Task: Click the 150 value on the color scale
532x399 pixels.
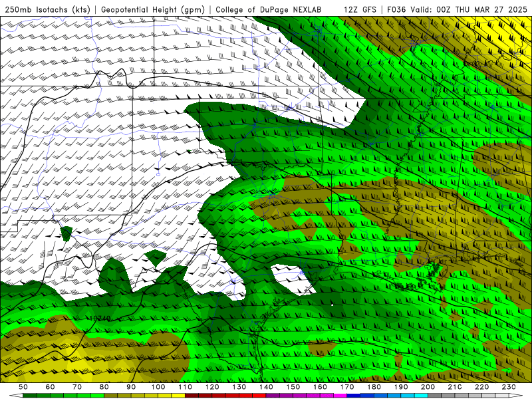Action: coord(293,387)
